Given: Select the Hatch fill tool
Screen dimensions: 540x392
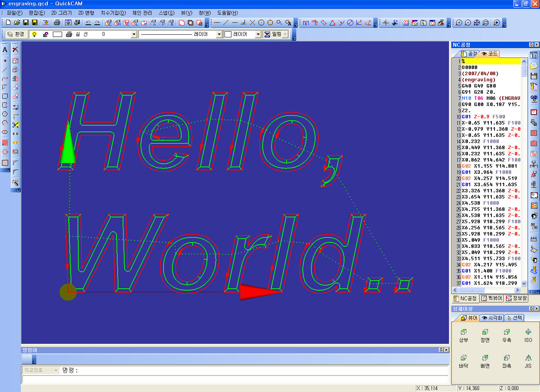Looking at the screenshot, I should (x=5, y=163).
